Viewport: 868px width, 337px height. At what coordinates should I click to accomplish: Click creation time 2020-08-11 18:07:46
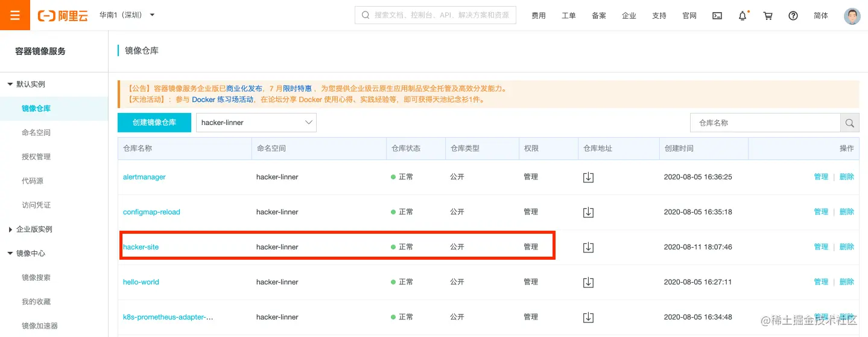698,247
